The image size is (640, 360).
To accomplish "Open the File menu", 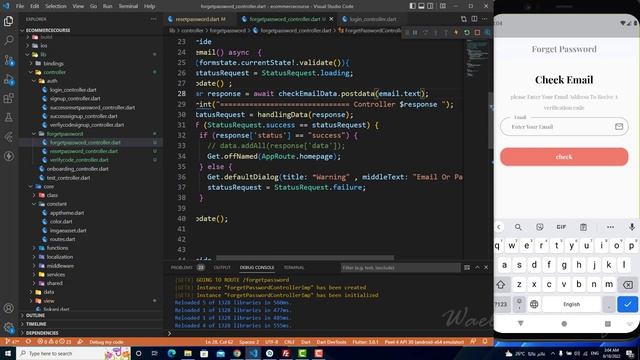I will pos(20,6).
